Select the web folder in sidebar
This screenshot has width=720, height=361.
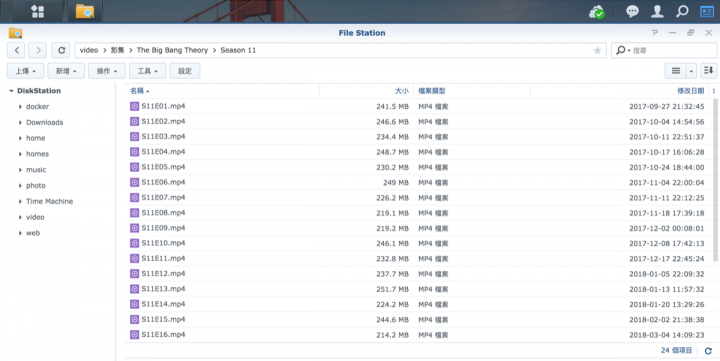pos(33,233)
